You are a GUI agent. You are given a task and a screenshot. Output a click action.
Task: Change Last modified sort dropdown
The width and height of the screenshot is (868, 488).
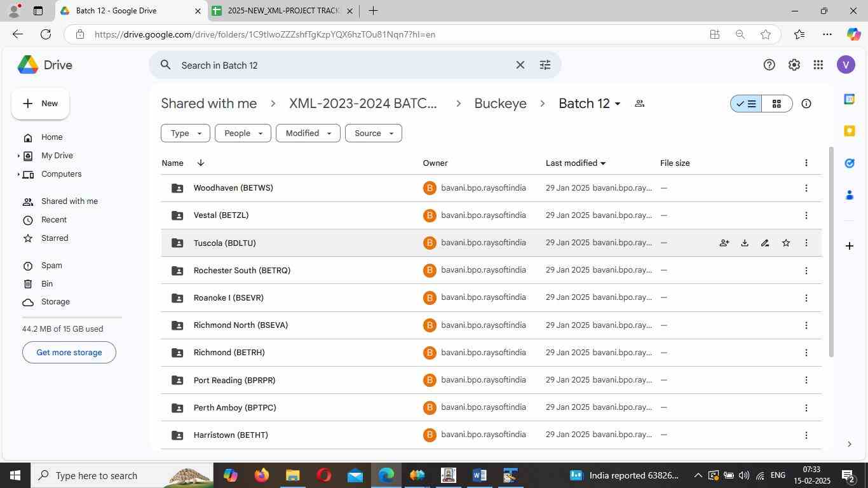(x=576, y=163)
